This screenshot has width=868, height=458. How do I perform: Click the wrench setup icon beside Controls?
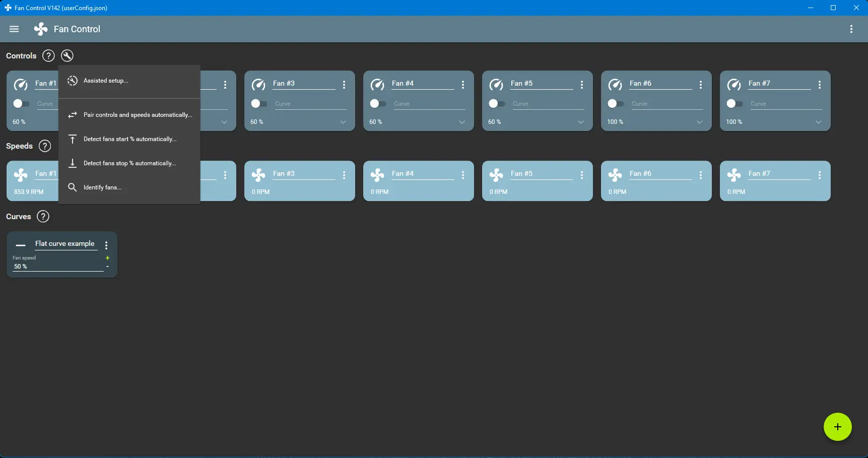click(x=67, y=55)
